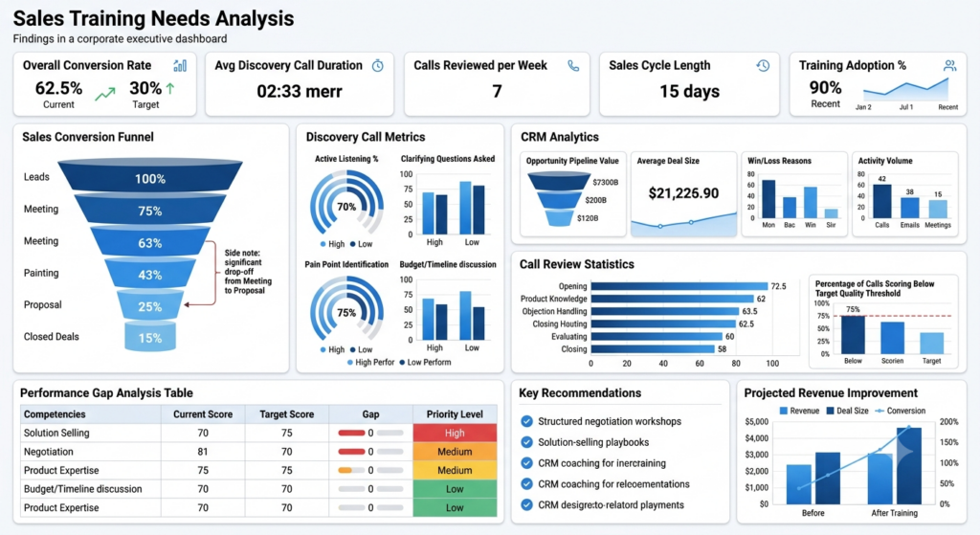Click the Emails bar in Activity Volume
The height and width of the screenshot is (535, 980).
[x=909, y=208]
